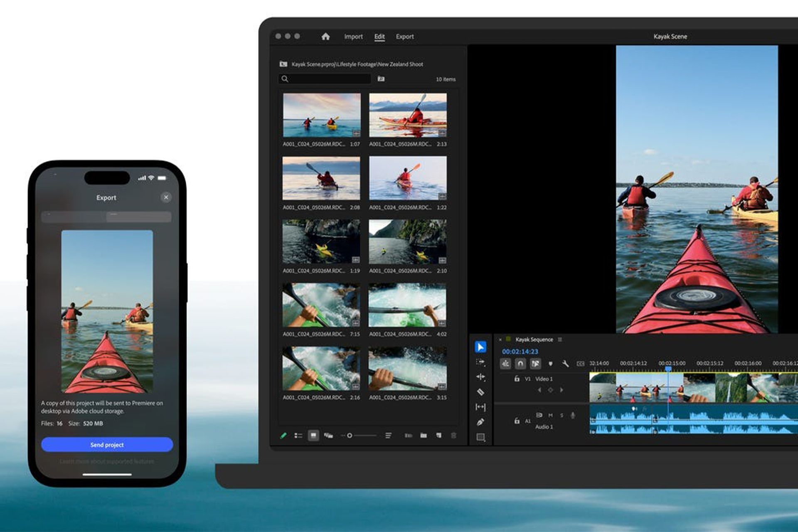Image resolution: width=798 pixels, height=532 pixels.
Task: Open timeline wrench display settings
Action: (565, 364)
